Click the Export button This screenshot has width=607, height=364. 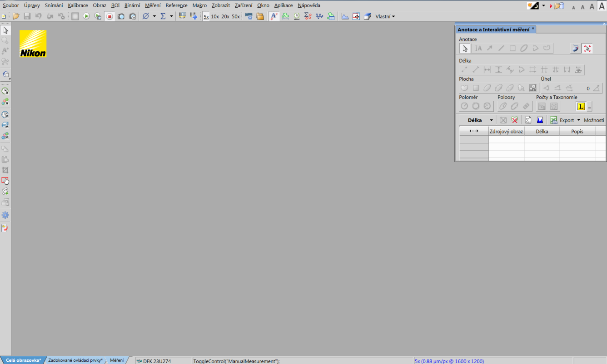tap(562, 120)
